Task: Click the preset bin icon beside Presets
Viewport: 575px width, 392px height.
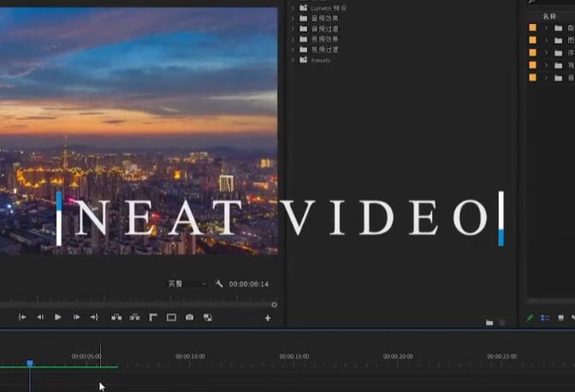Action: click(303, 59)
